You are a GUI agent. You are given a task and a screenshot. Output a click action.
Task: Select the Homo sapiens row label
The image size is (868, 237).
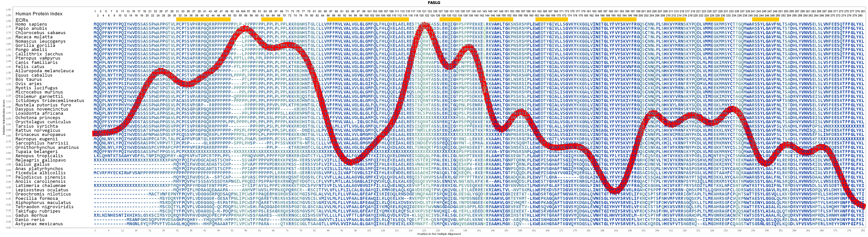[31, 24]
